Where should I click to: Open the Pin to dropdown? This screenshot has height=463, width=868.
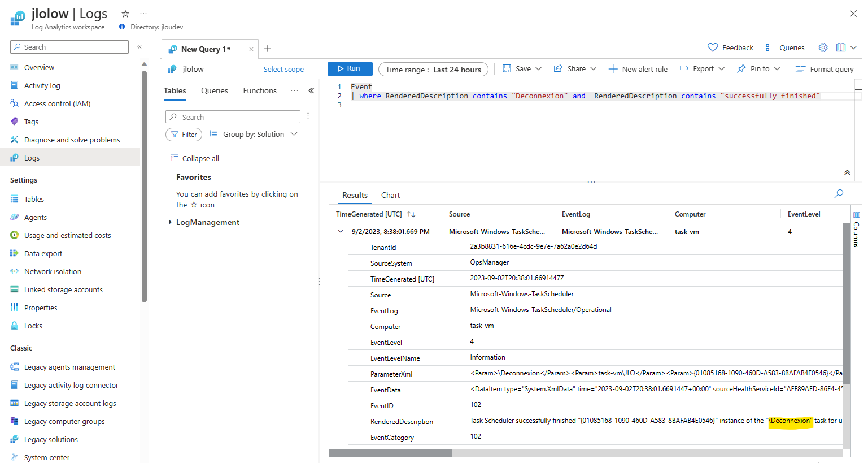click(758, 68)
